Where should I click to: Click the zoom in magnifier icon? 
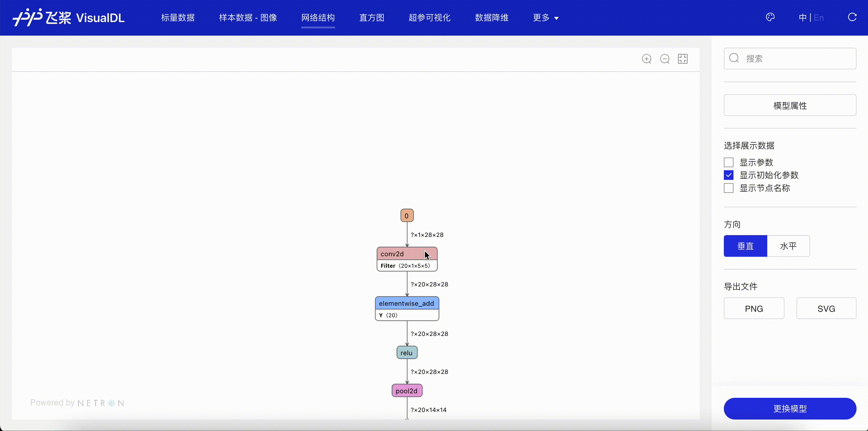646,59
